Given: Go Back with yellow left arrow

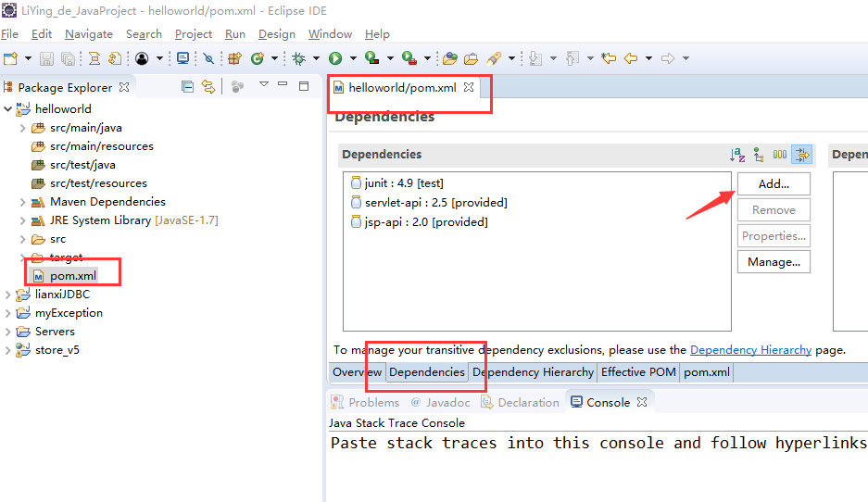Looking at the screenshot, I should pos(631,58).
